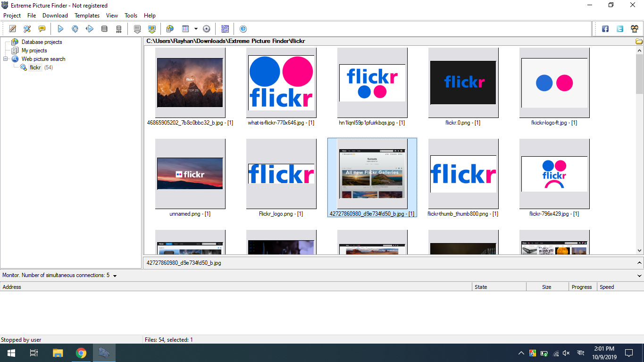Open Google Chrome from the taskbar
Screen dimensions: 644x362
point(81,353)
